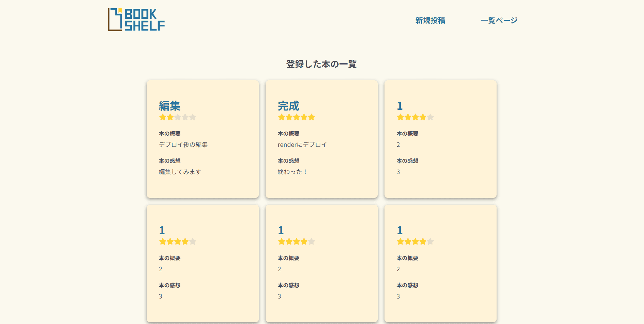The width and height of the screenshot is (644, 324).
Task: Click first star on bottom-right card
Action: point(400,242)
